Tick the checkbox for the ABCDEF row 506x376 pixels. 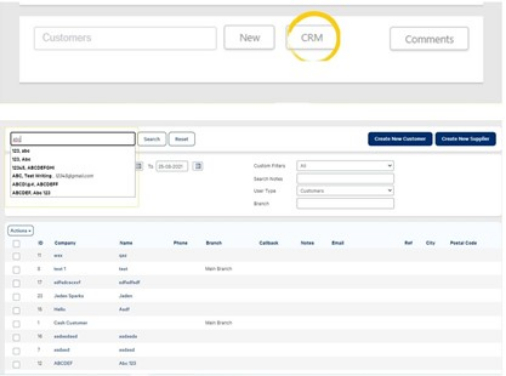(16, 364)
